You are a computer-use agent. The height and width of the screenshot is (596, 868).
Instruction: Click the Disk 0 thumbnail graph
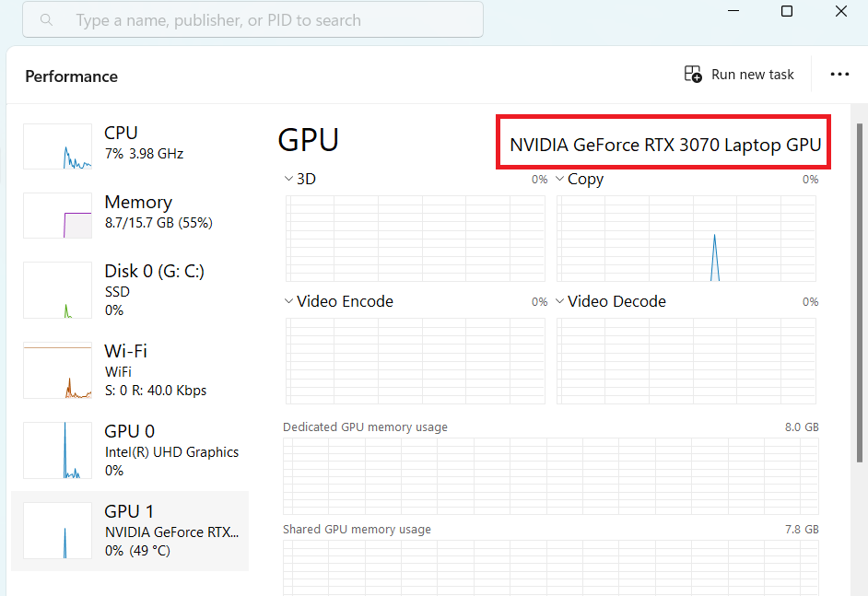(x=57, y=290)
